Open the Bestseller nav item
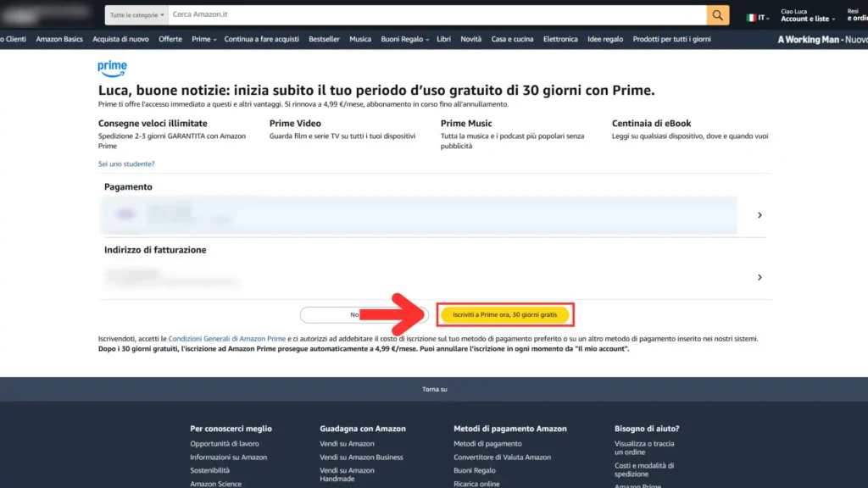Screen dimensions: 868x488 point(324,39)
